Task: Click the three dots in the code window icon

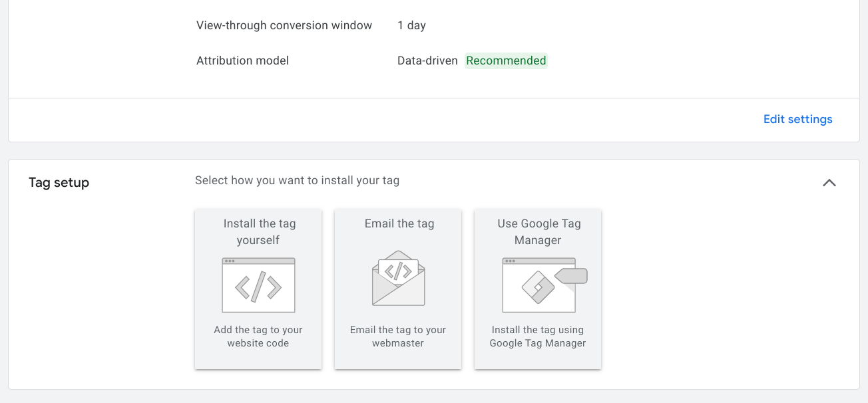Action: tap(230, 261)
